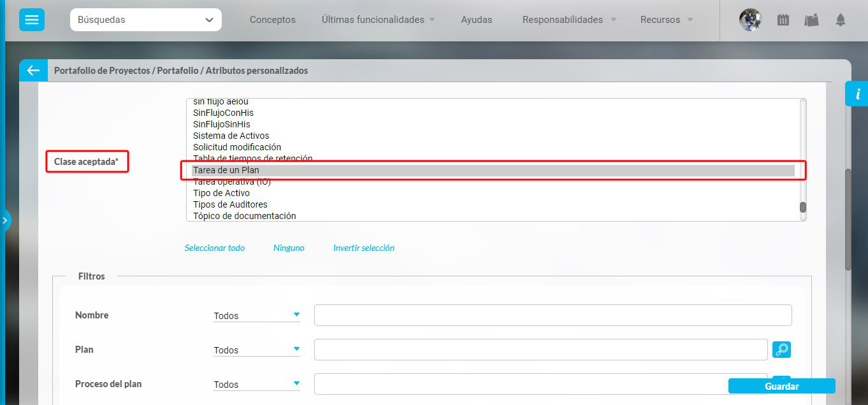Screen dimensions: 868x405
Task: Open the info side panel
Action: (857, 94)
